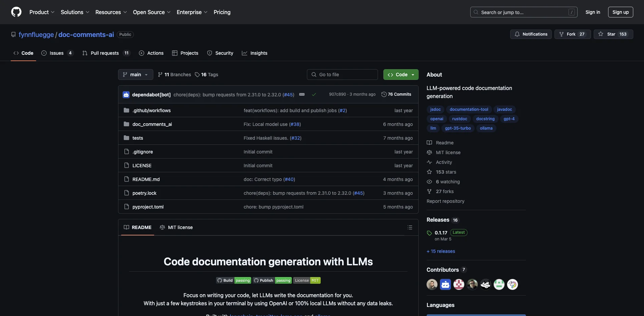Screen dimensions: 644x316
Task: Open the poetry.lock file
Action: point(145,193)
